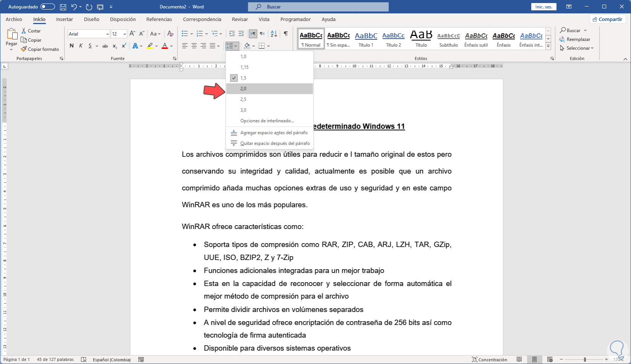Toggle underline (S) formatting
This screenshot has height=364, width=631.
[90, 46]
